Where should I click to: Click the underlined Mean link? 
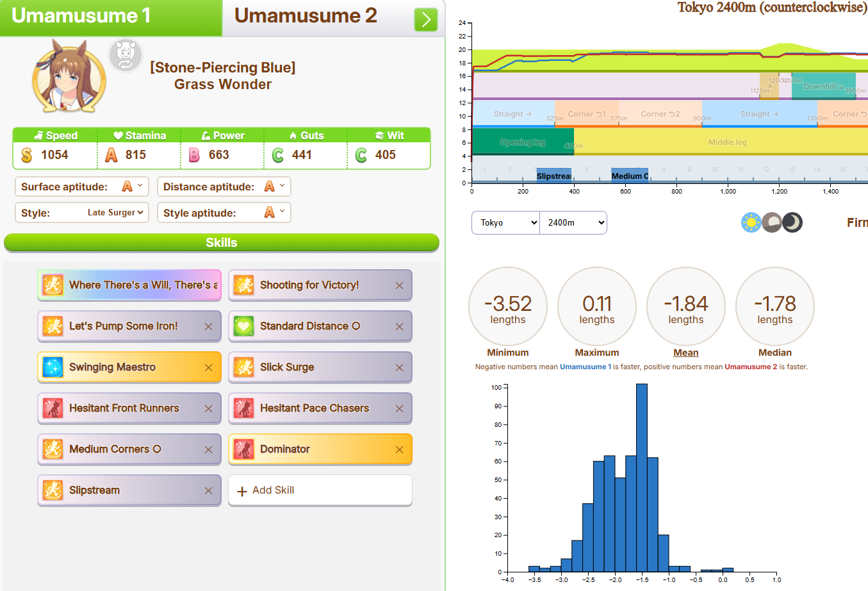[x=686, y=353]
